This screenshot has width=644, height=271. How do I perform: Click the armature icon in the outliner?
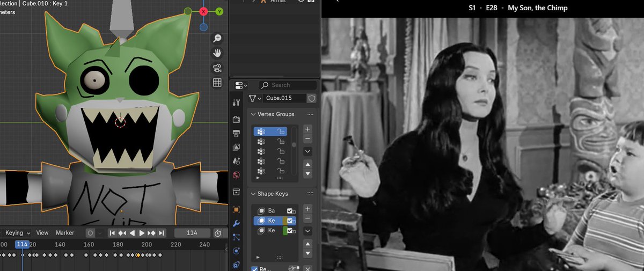click(263, 2)
